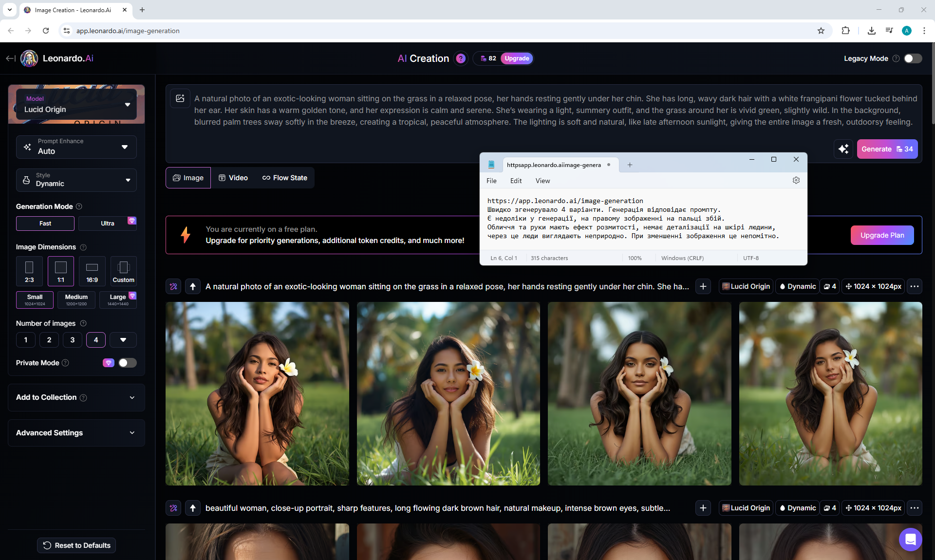This screenshot has width=935, height=560.
Task: Open the support chat bubble icon
Action: tap(910, 539)
